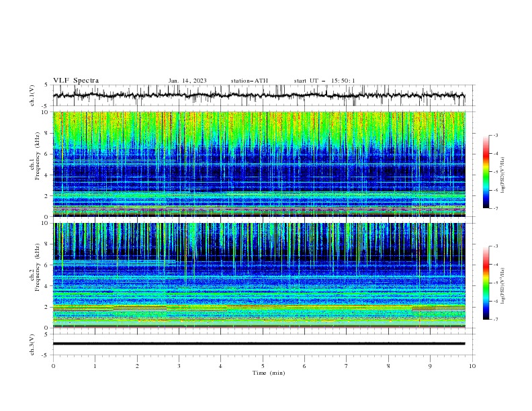Click the "station=ATH" header label
Image resolution: width=532 pixels, height=411 pixels.
click(x=249, y=81)
